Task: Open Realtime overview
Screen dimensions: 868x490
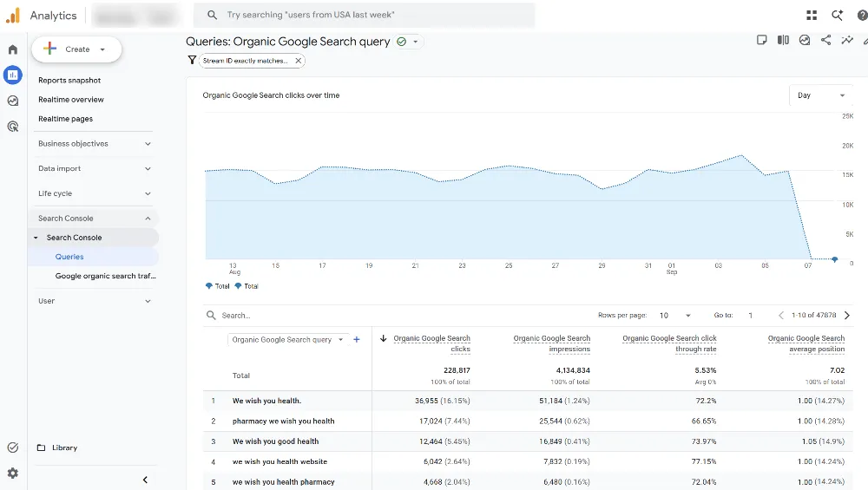Action: [x=71, y=100]
